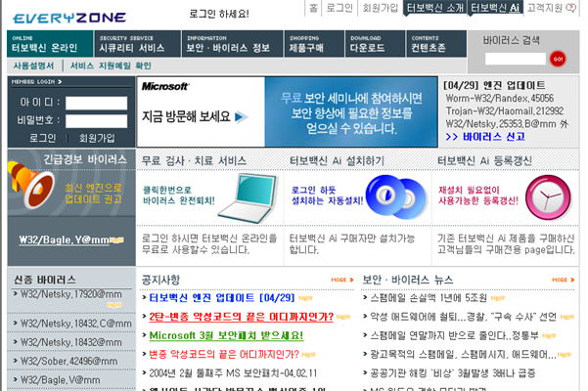
Task: Focus the 아이디 input field
Action: (97, 103)
